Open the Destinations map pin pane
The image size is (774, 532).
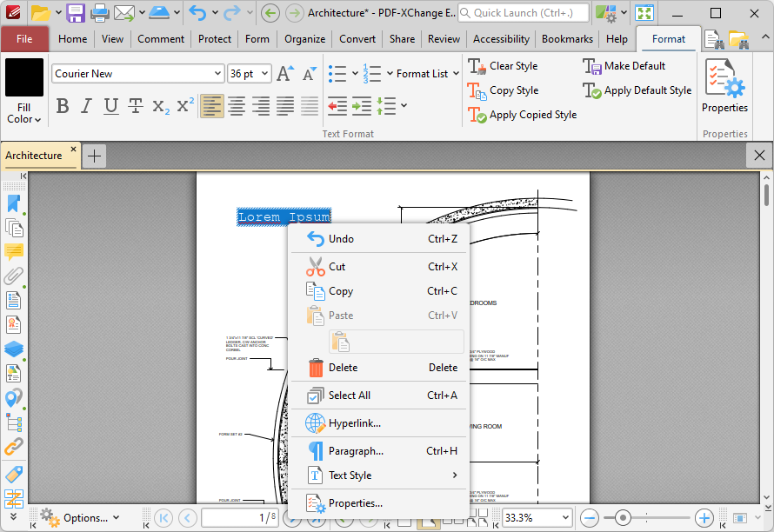click(14, 397)
